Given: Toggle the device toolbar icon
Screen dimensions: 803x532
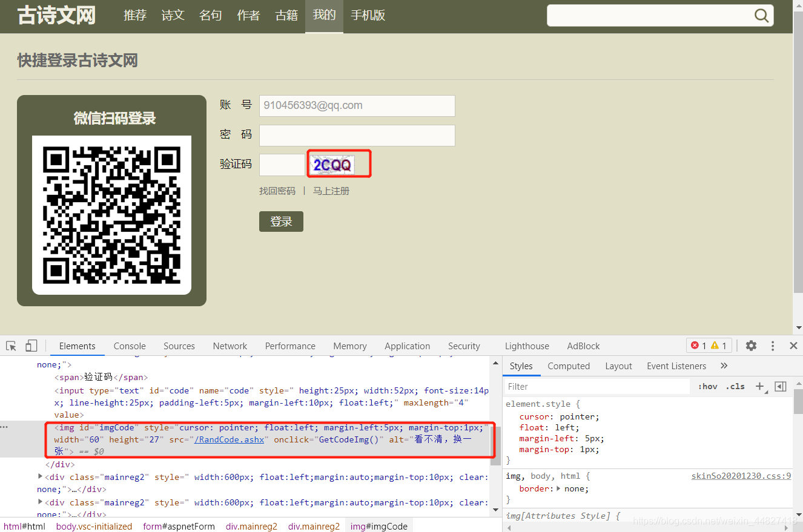Looking at the screenshot, I should [31, 346].
